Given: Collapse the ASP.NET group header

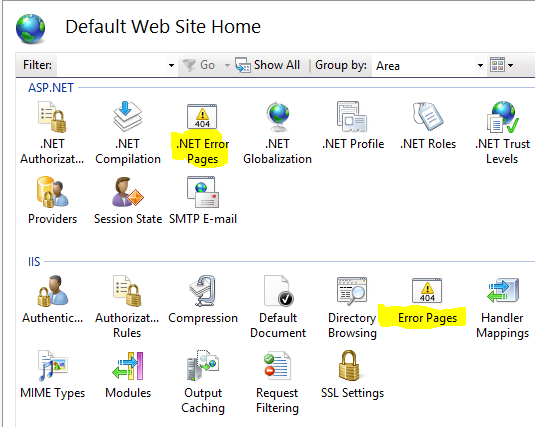Looking at the screenshot, I should (x=50, y=88).
